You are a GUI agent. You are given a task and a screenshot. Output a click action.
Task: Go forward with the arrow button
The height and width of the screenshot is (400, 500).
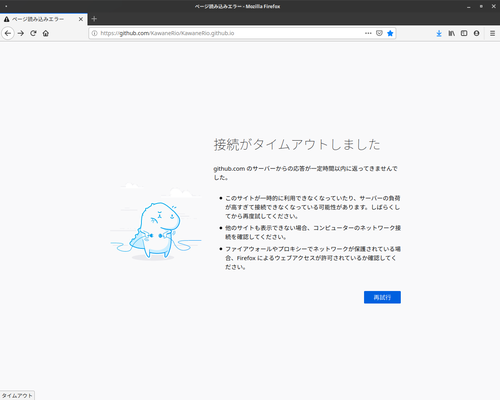pos(21,33)
